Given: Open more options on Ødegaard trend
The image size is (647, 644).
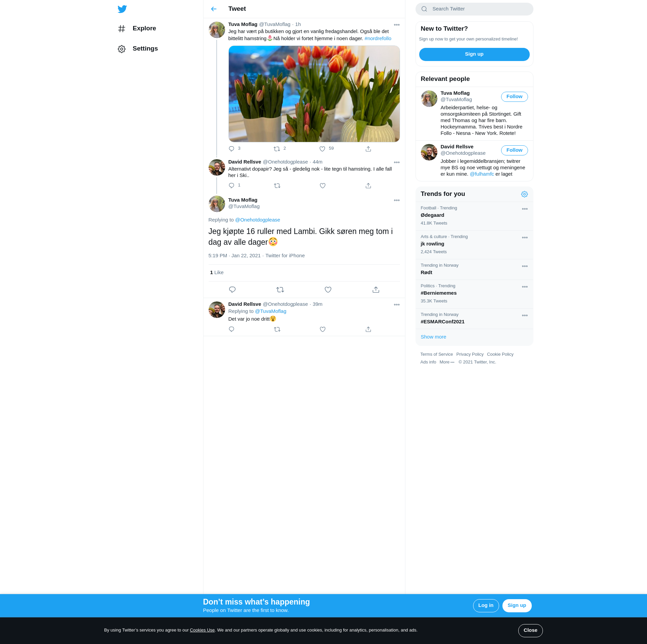Looking at the screenshot, I should tap(525, 209).
